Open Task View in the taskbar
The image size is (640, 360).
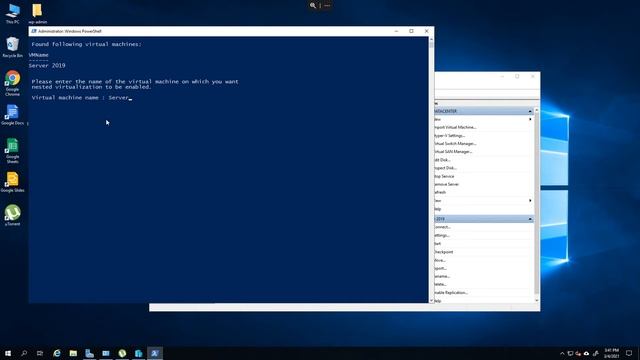40,353
